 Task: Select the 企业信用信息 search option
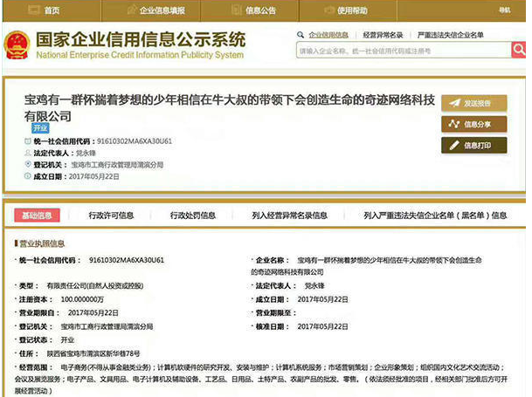click(x=328, y=35)
